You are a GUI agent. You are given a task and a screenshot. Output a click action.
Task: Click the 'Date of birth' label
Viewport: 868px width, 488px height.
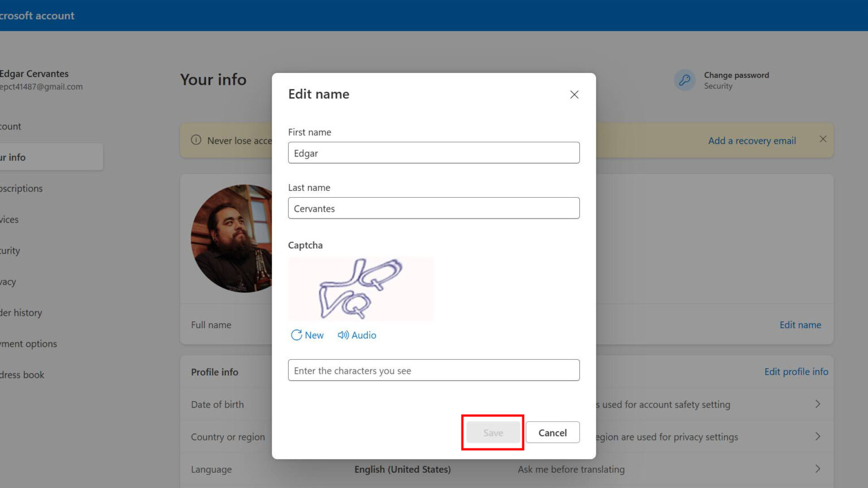(218, 404)
